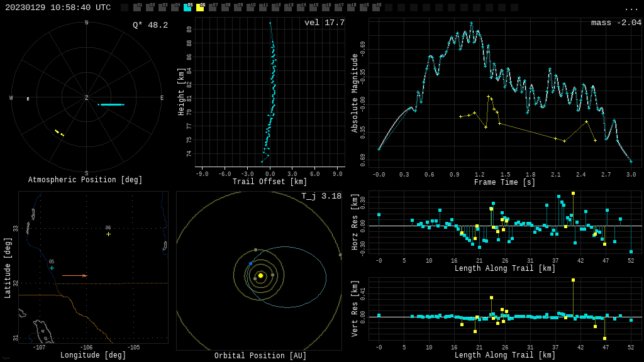Screen dimensions: 644x362
Task: Select station box 09 in the top strip
Action: [x=238, y=8]
